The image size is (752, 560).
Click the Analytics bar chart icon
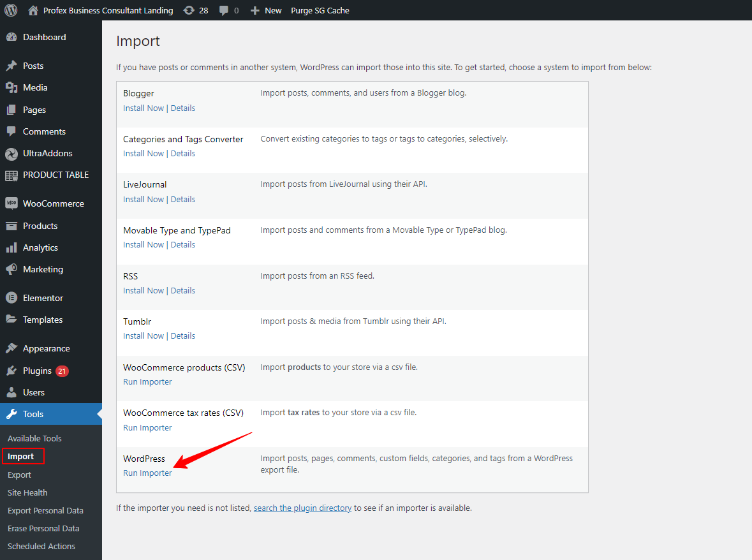tap(11, 248)
